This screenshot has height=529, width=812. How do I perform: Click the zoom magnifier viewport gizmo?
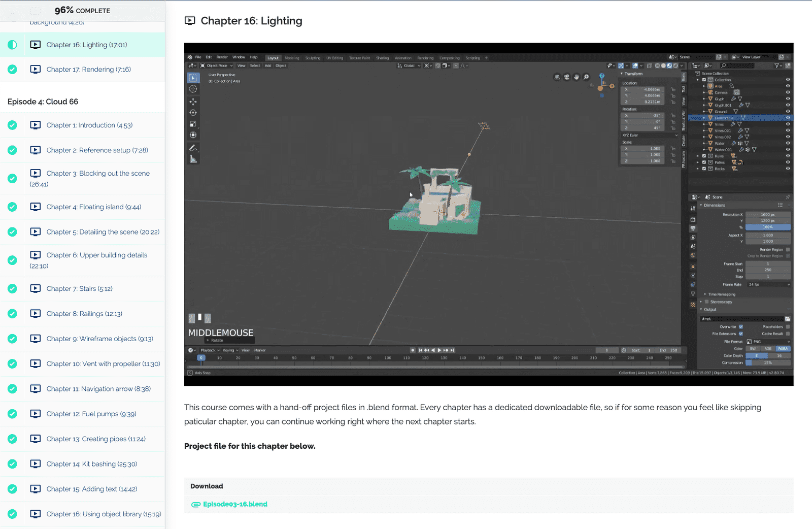pyautogui.click(x=586, y=77)
